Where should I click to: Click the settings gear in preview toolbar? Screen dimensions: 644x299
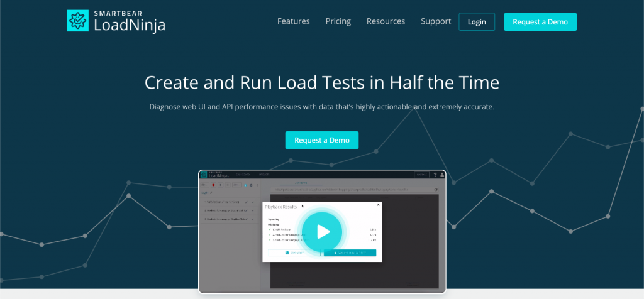coord(251,185)
